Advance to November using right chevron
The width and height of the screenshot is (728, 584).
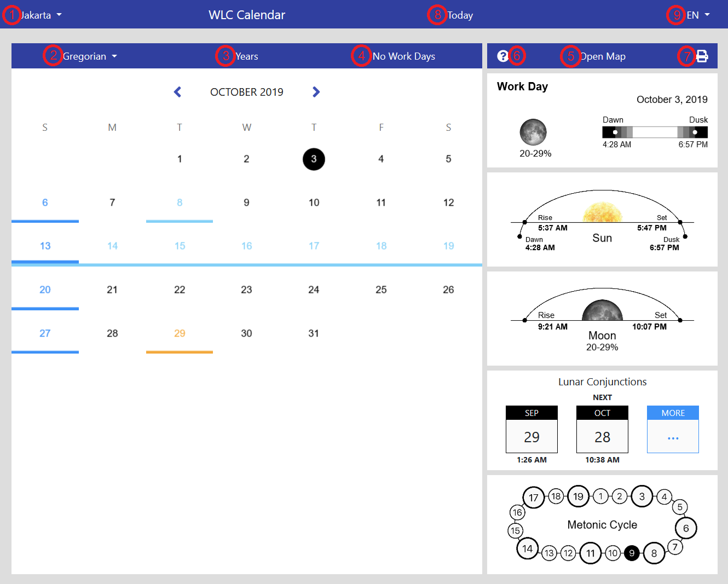(316, 92)
